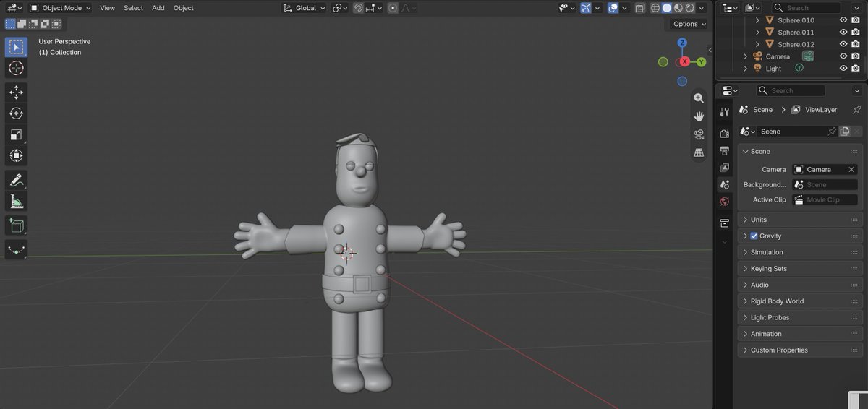Switch to rendered viewport shading
The image size is (868, 409).
(690, 8)
